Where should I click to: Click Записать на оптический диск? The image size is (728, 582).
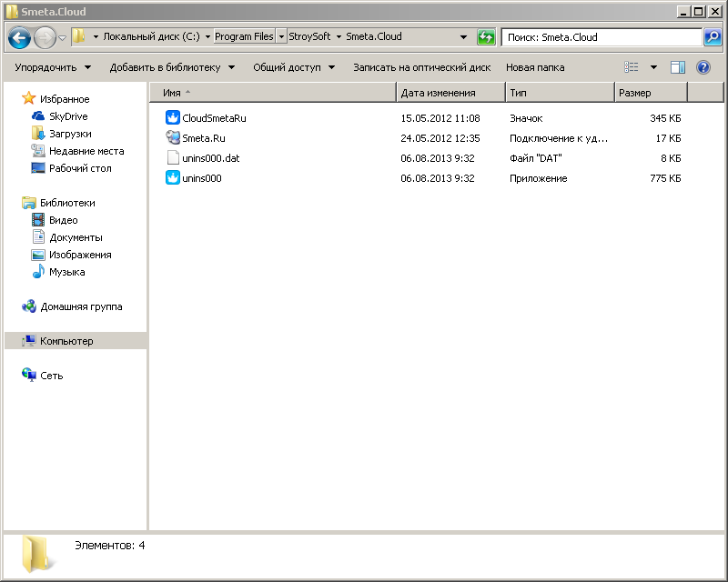click(421, 68)
